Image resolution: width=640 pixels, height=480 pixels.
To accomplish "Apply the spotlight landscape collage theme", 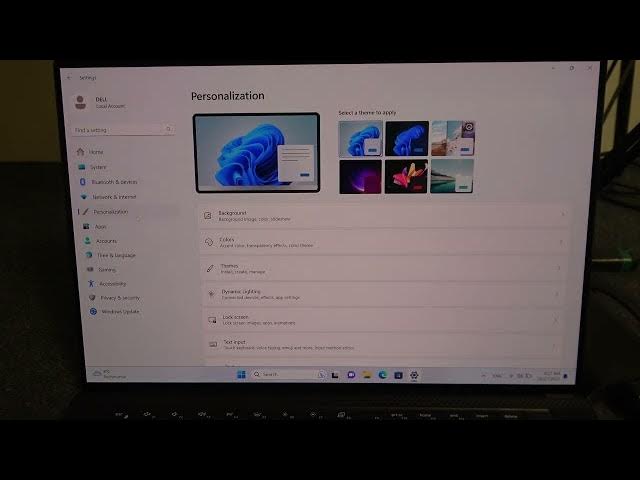I will coord(453,138).
